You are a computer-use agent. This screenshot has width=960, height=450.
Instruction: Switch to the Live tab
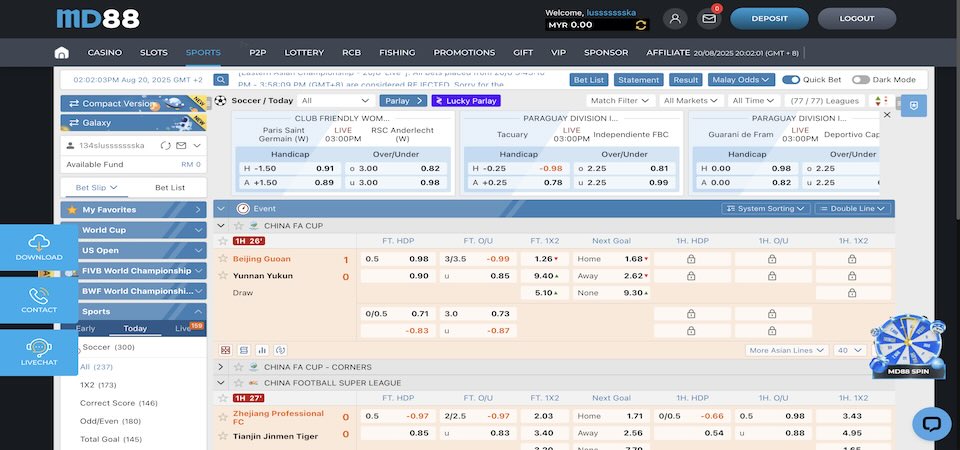pyautogui.click(x=183, y=328)
